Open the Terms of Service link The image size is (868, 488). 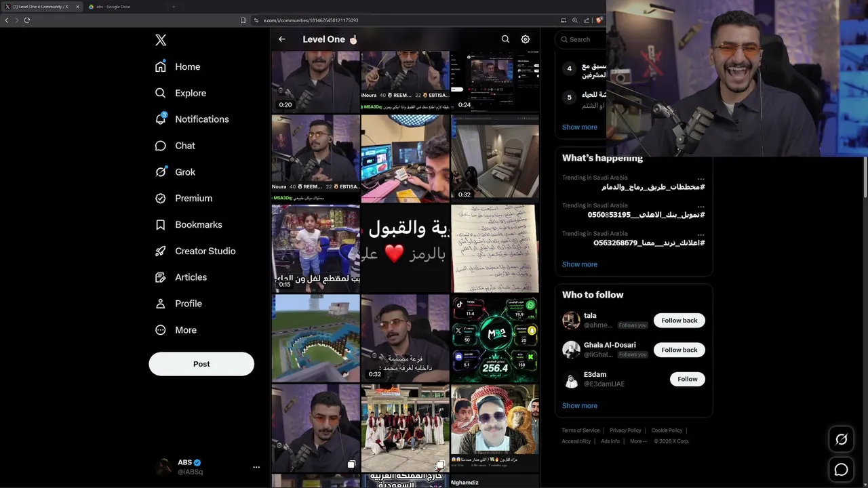pos(580,430)
